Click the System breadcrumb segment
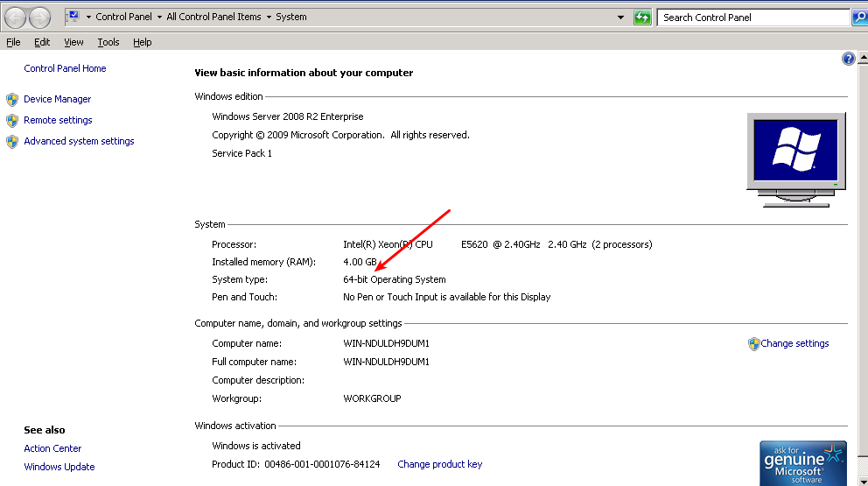The width and height of the screenshot is (868, 486). coord(291,18)
